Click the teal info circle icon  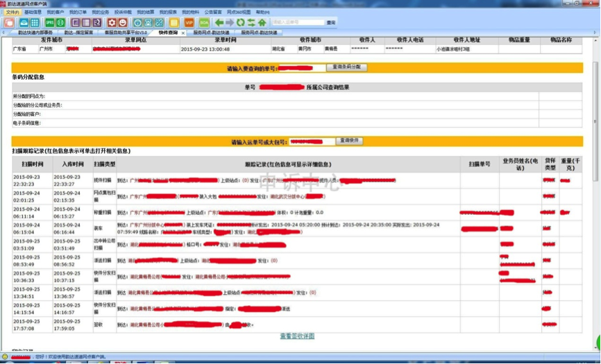click(x=137, y=23)
